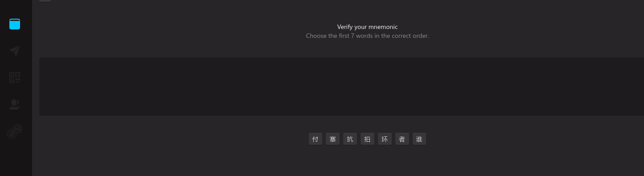Click the 'Verify your mnemonic' heading

pyautogui.click(x=367, y=27)
